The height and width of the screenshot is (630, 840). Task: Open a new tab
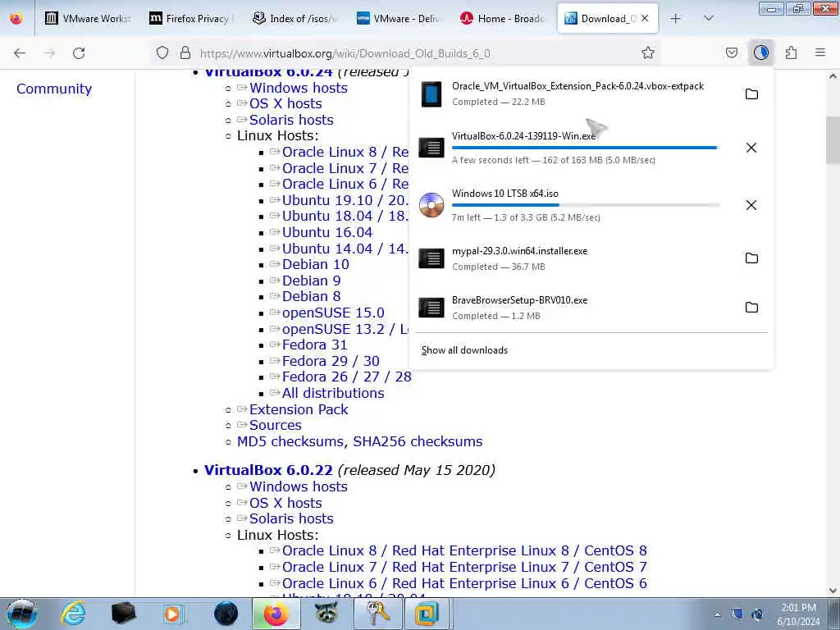[x=676, y=19]
